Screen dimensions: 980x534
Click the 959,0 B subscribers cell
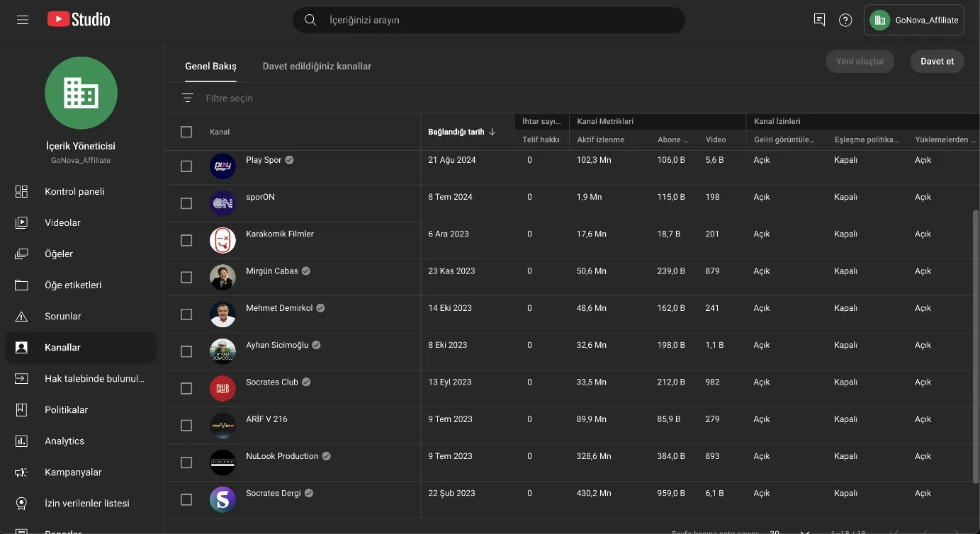671,493
